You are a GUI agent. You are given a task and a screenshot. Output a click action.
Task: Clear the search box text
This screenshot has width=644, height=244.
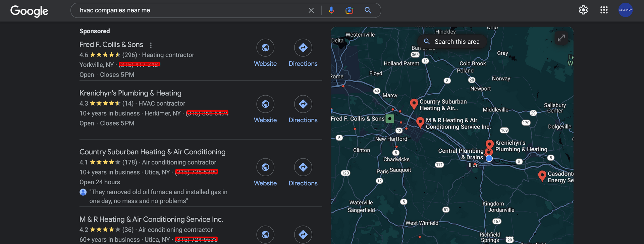(x=311, y=10)
